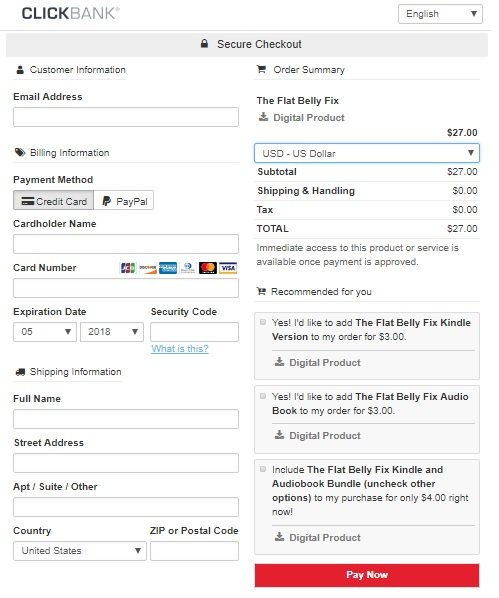The height and width of the screenshot is (598, 499).
Task: Click the JCB card icon
Action: tap(128, 268)
